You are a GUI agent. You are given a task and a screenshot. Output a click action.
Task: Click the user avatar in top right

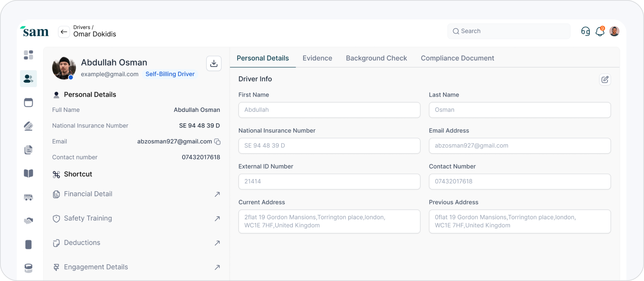click(614, 31)
